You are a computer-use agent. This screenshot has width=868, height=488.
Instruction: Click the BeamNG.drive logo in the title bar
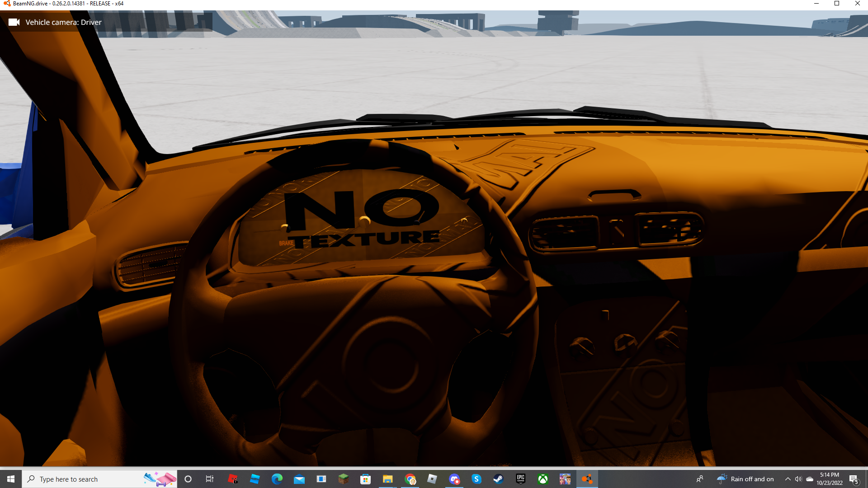(6, 4)
